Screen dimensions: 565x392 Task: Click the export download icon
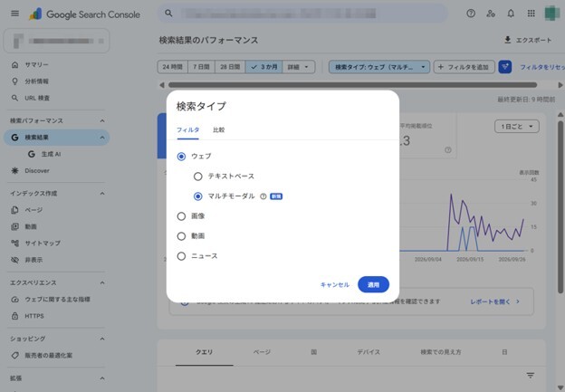coord(507,40)
